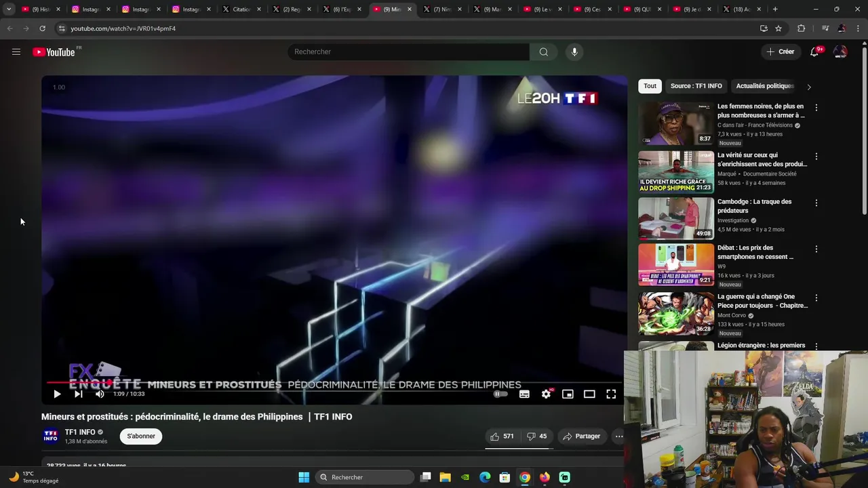This screenshot has height=488, width=868.
Task: Open more actions menu beside Partager
Action: tap(618, 436)
